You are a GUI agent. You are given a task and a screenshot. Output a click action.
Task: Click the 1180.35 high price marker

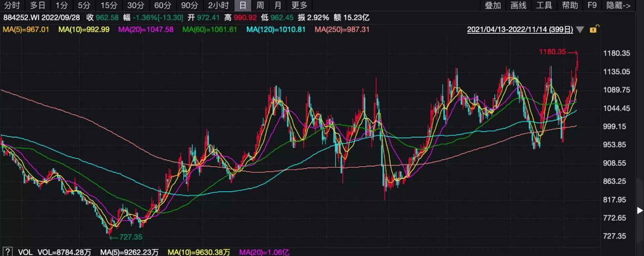tap(552, 52)
